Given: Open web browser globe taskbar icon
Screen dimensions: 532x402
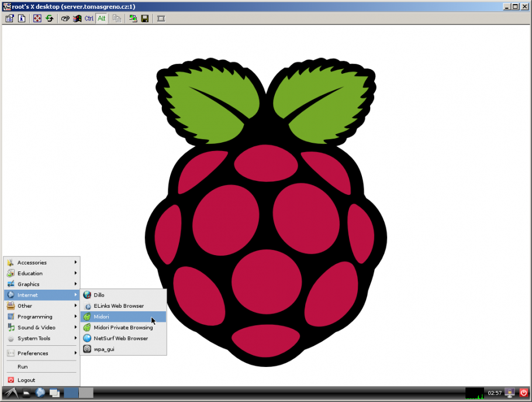Looking at the screenshot, I should (40, 393).
